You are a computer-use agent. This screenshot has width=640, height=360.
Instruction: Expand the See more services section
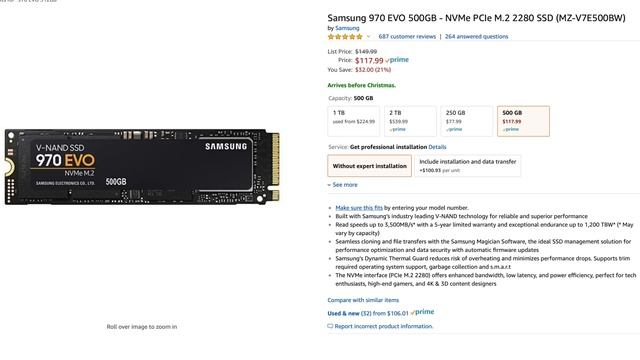(x=342, y=185)
